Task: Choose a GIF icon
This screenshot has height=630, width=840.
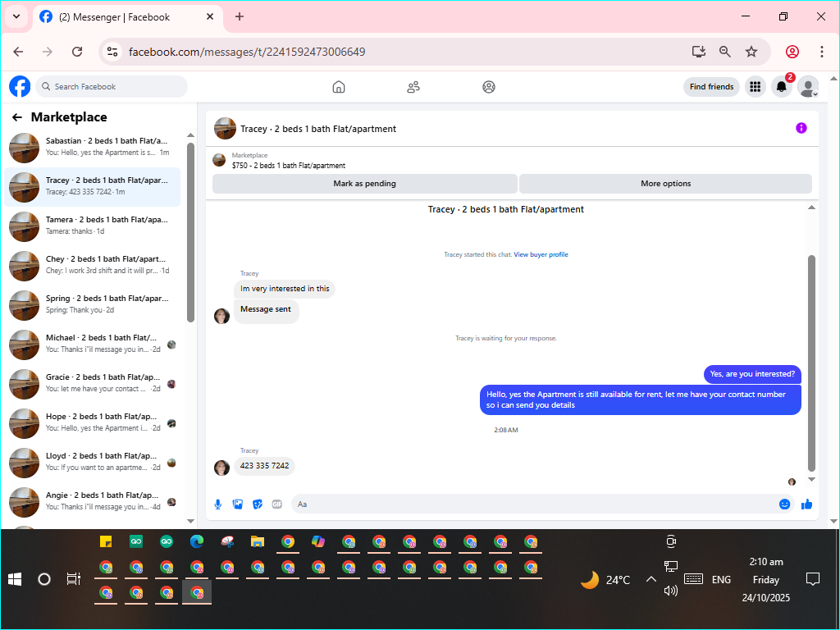Action: point(277,504)
